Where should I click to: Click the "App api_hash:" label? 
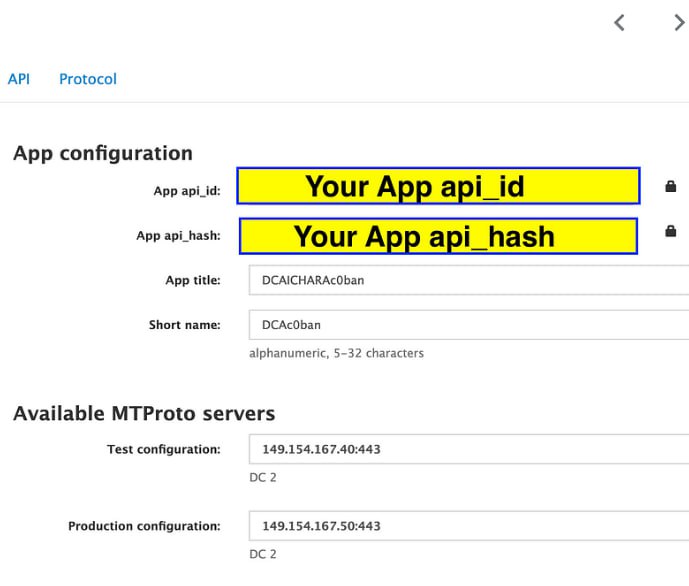178,236
